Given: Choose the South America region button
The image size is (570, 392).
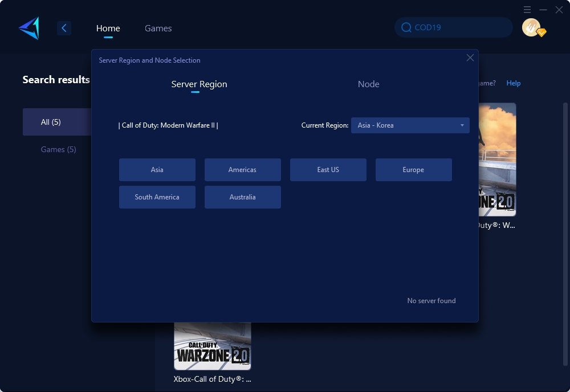Looking at the screenshot, I should (x=157, y=197).
